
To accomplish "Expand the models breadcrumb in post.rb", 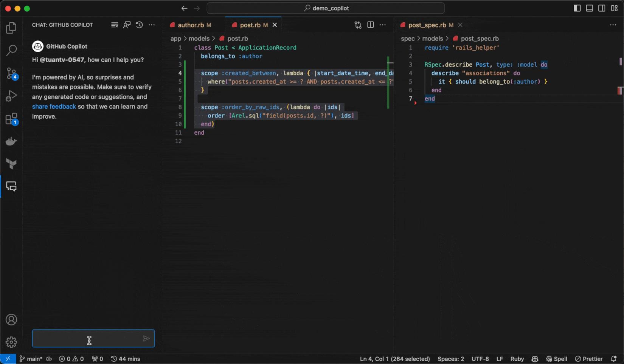I will click(200, 38).
